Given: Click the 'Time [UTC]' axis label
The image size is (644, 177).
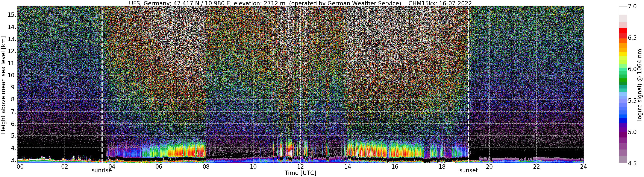Looking at the screenshot, I should (300, 173).
